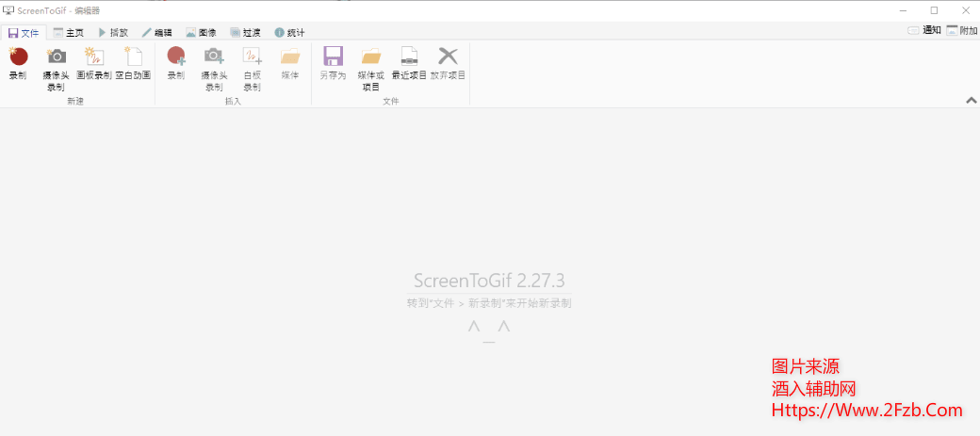Insert media in the 插入 group

click(x=290, y=63)
